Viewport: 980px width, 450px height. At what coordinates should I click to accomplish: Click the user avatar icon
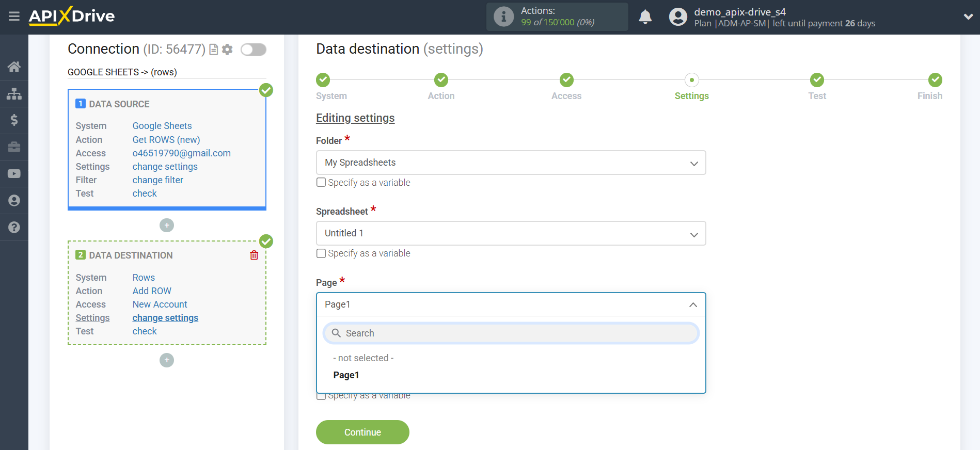click(x=678, y=17)
